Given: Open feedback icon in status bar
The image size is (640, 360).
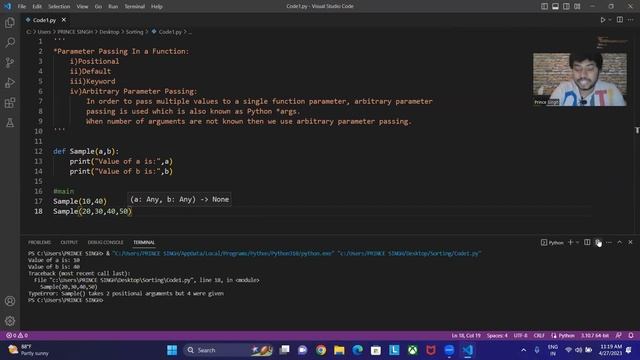Looking at the screenshot, I should [x=619, y=336].
